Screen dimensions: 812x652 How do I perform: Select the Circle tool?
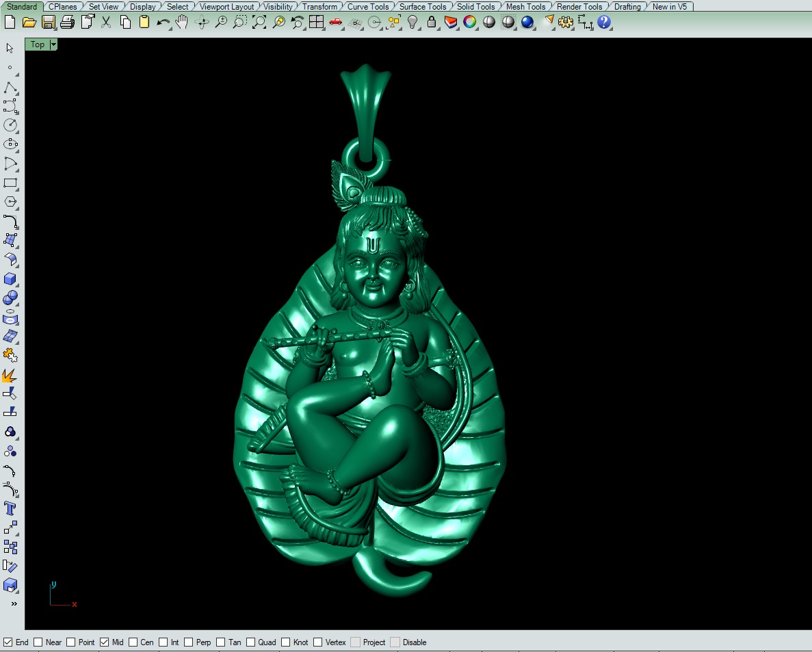pyautogui.click(x=10, y=125)
